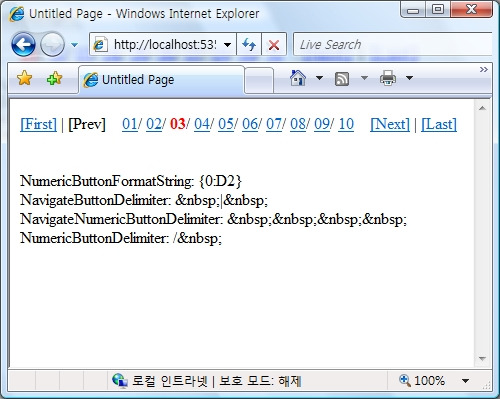Open the recent pages dropdown arrow
The height and width of the screenshot is (399, 500).
click(74, 45)
